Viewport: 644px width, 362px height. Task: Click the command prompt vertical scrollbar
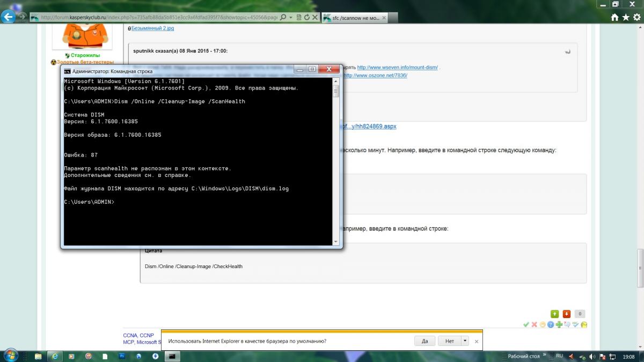coord(336,161)
